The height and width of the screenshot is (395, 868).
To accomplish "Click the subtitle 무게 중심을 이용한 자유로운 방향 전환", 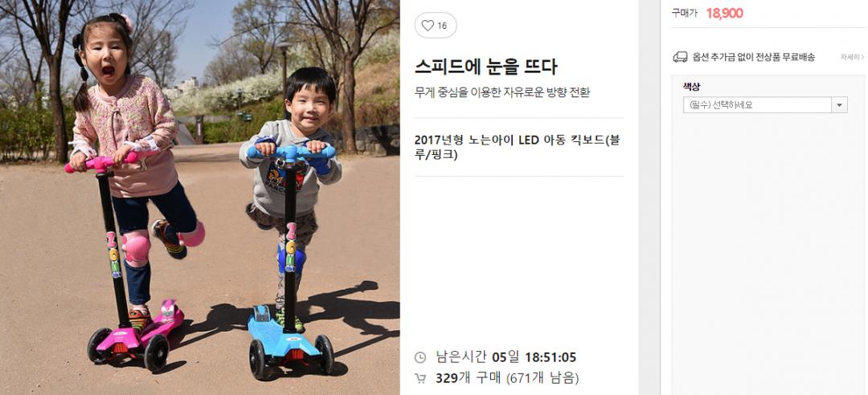I will [502, 92].
